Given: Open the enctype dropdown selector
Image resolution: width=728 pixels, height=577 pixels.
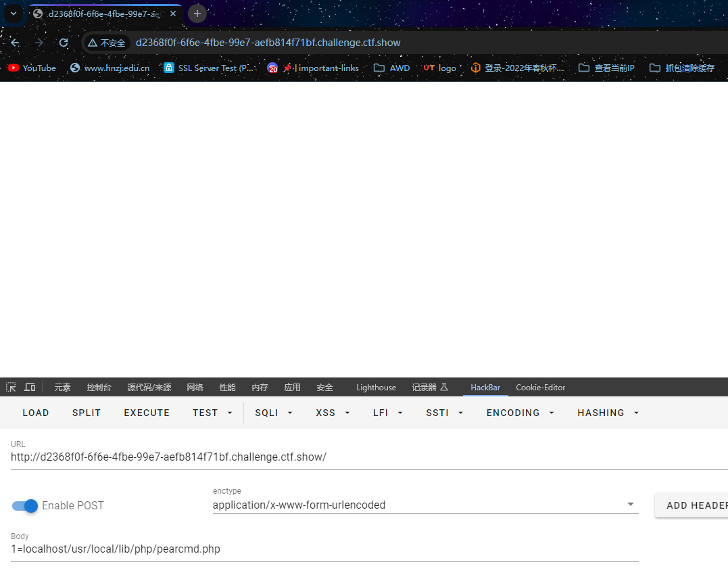Looking at the screenshot, I should tap(425, 505).
